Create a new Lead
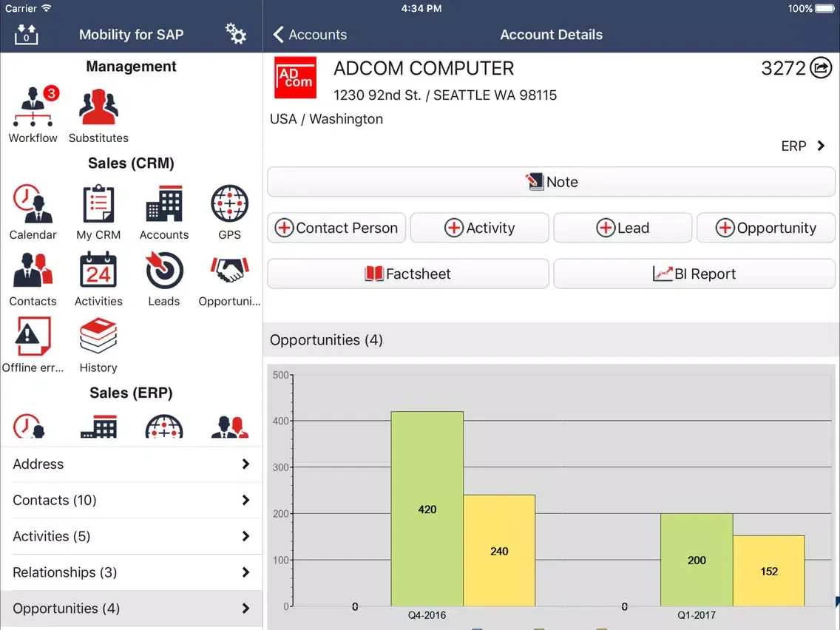840x630 pixels. [x=623, y=228]
